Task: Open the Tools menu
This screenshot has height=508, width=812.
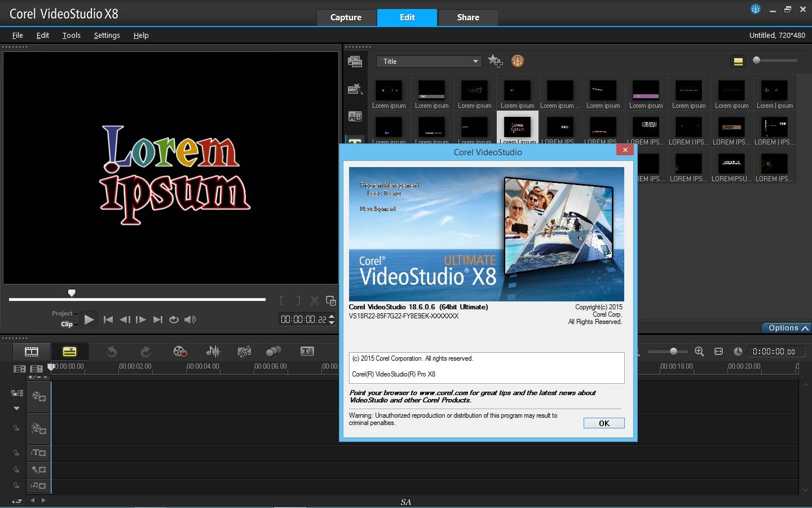Action: (71, 35)
